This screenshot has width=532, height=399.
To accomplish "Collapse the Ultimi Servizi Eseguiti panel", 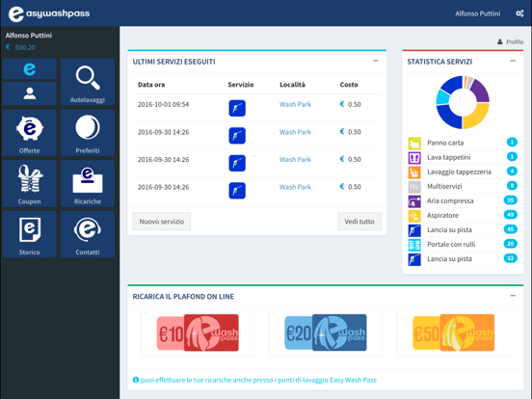I will click(x=376, y=61).
